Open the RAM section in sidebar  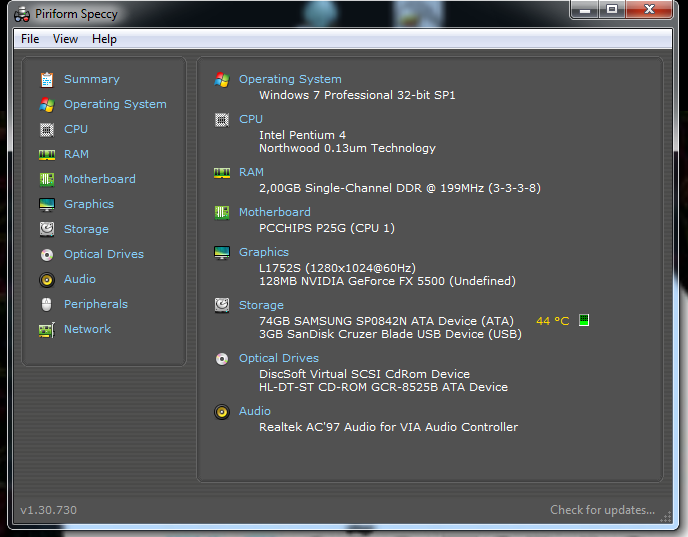coord(76,154)
